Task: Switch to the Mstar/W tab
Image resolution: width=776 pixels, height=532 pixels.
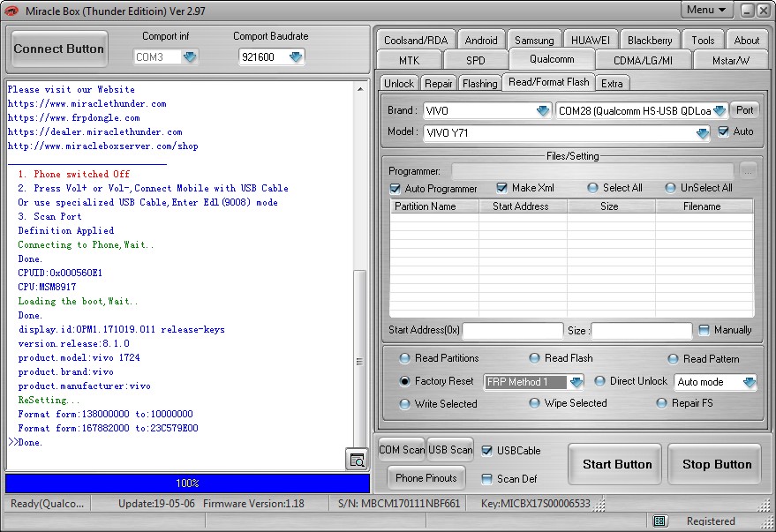Action: tap(730, 60)
